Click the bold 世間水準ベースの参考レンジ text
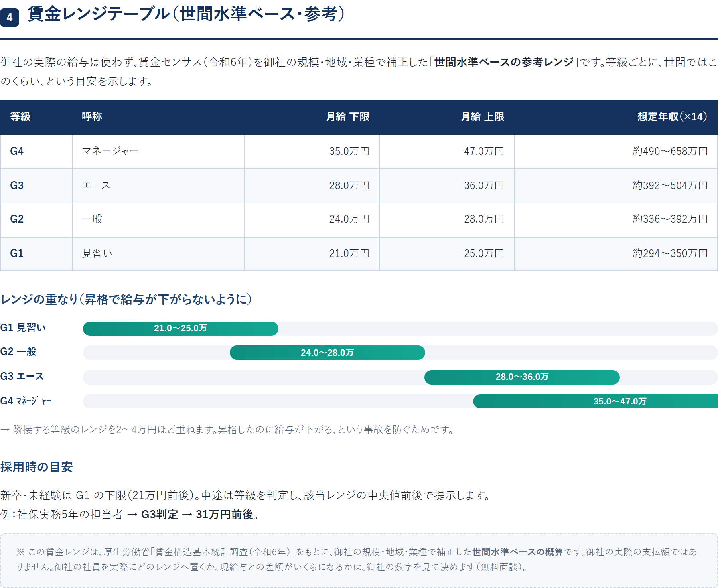Image resolution: width=718 pixels, height=588 pixels. coord(504,62)
